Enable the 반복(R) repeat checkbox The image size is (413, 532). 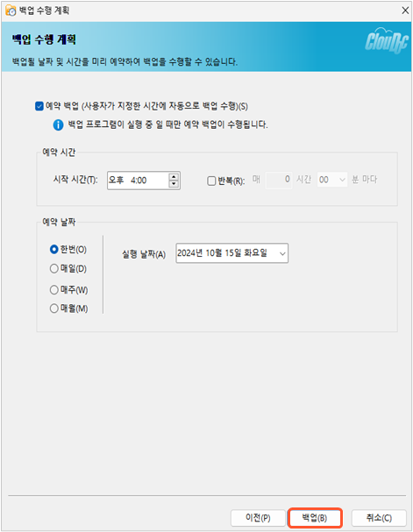click(x=211, y=181)
